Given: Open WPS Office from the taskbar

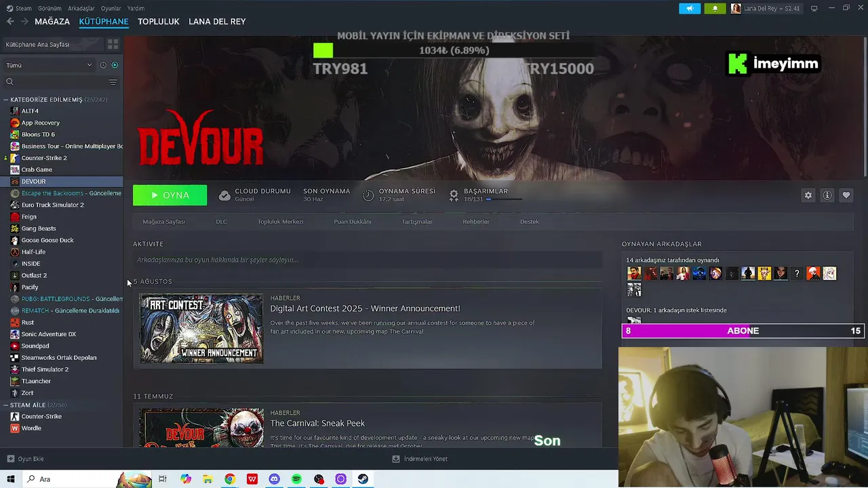Looking at the screenshot, I should [x=252, y=479].
